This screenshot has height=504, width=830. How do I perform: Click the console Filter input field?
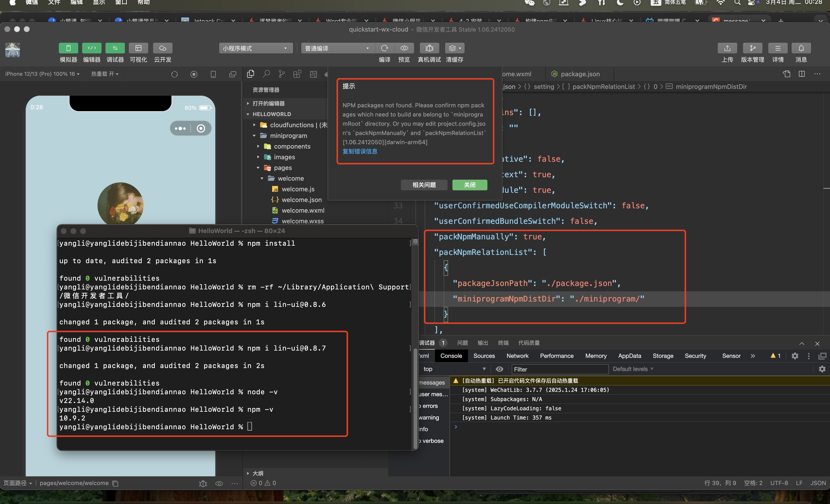tap(560, 369)
